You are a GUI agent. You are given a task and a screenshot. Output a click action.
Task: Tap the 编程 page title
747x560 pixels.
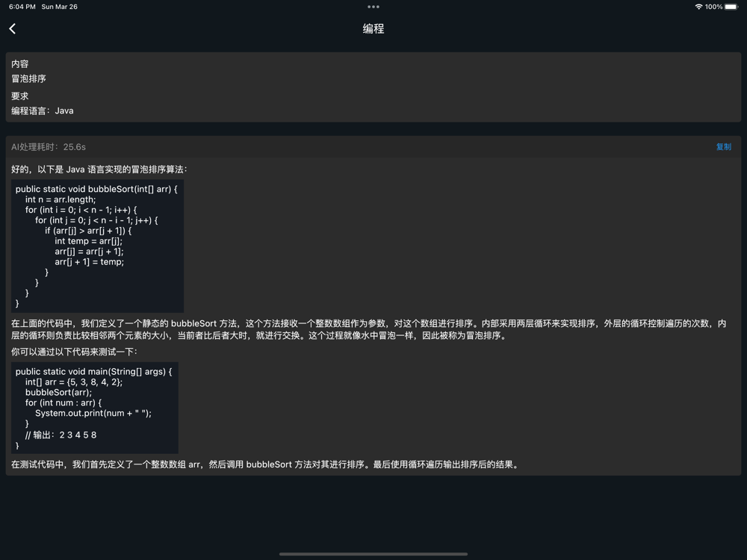373,28
